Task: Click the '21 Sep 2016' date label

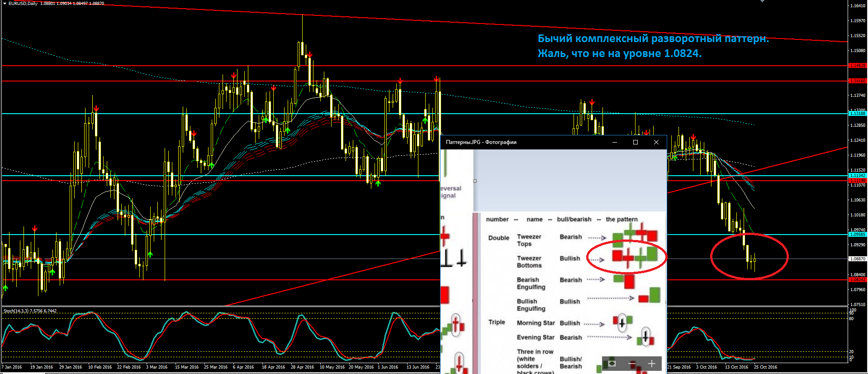Action: [x=679, y=367]
